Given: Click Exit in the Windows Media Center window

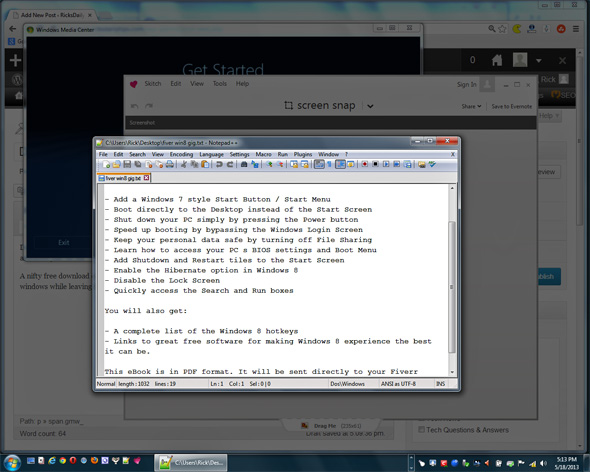Looking at the screenshot, I should pyautogui.click(x=64, y=242).
